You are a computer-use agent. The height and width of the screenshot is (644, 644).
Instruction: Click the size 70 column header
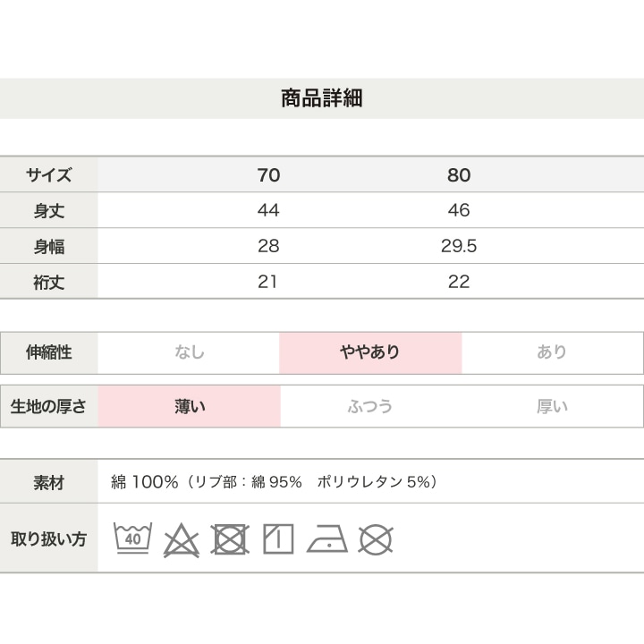(x=268, y=175)
